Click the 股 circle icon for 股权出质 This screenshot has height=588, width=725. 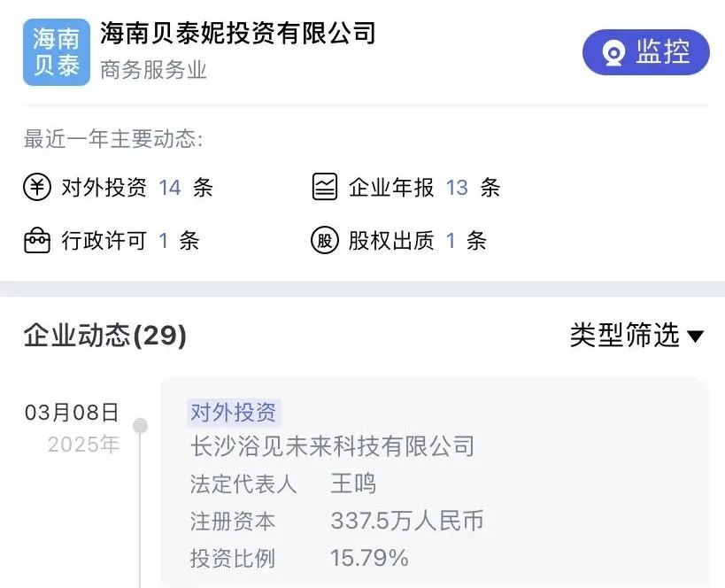click(325, 241)
